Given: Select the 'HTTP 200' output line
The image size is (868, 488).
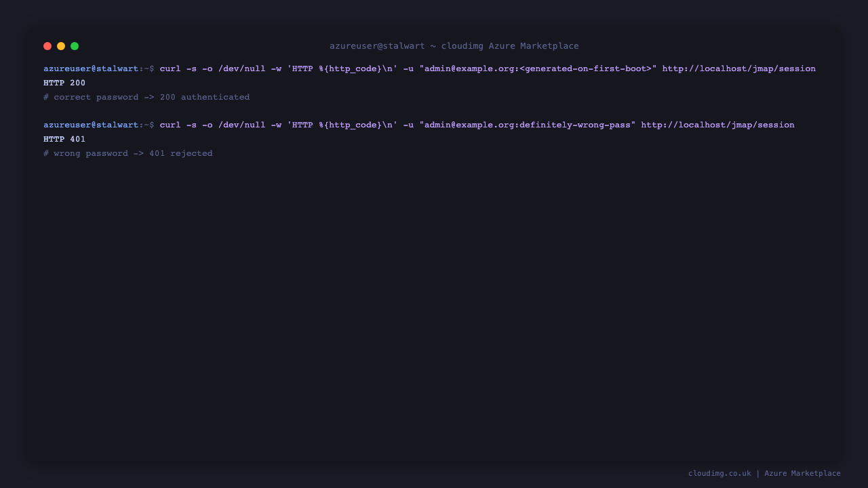Looking at the screenshot, I should coord(64,83).
